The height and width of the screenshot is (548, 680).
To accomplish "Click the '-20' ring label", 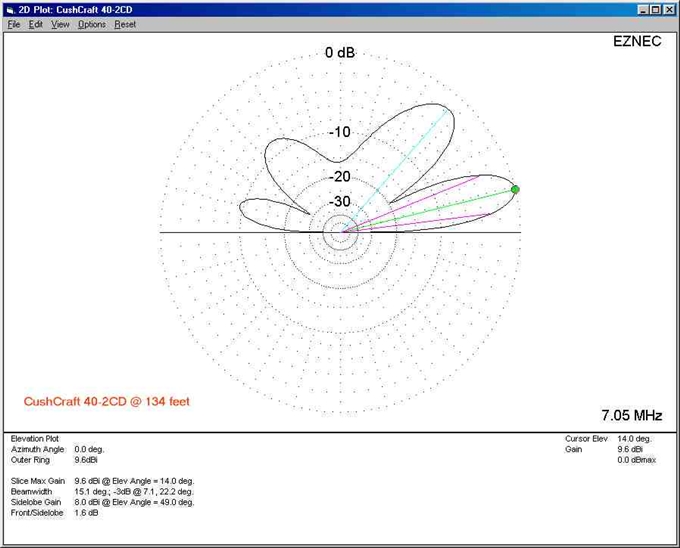I will click(340, 176).
